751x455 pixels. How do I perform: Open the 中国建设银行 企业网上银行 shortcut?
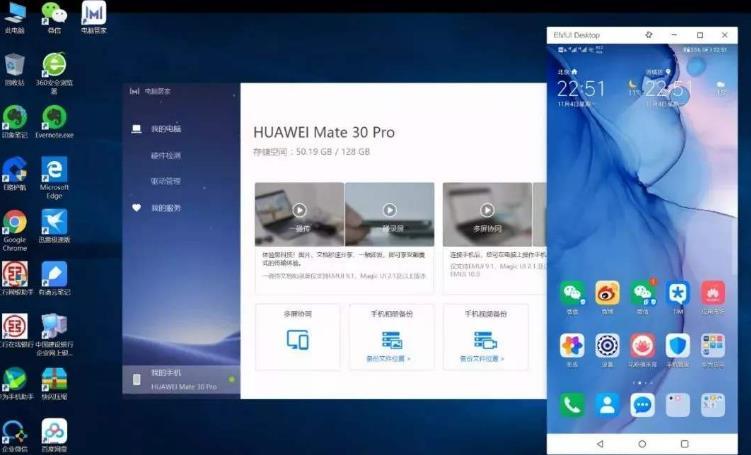54,334
